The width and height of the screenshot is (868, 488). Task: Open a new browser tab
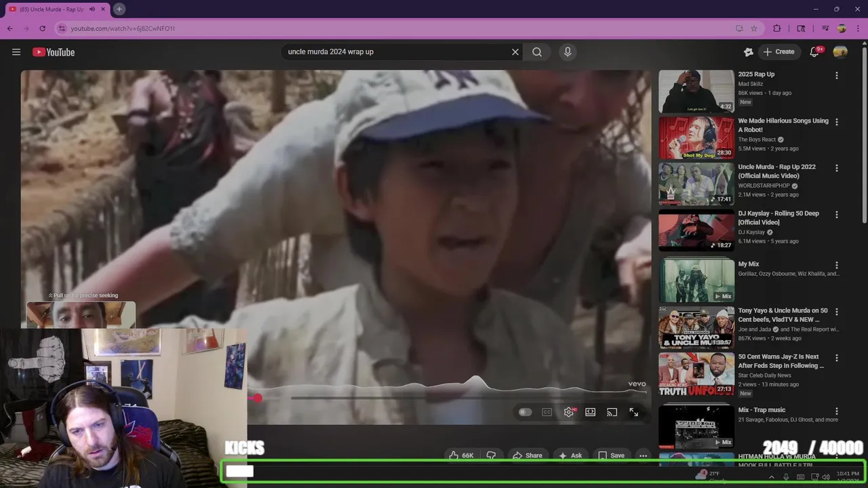tap(119, 9)
